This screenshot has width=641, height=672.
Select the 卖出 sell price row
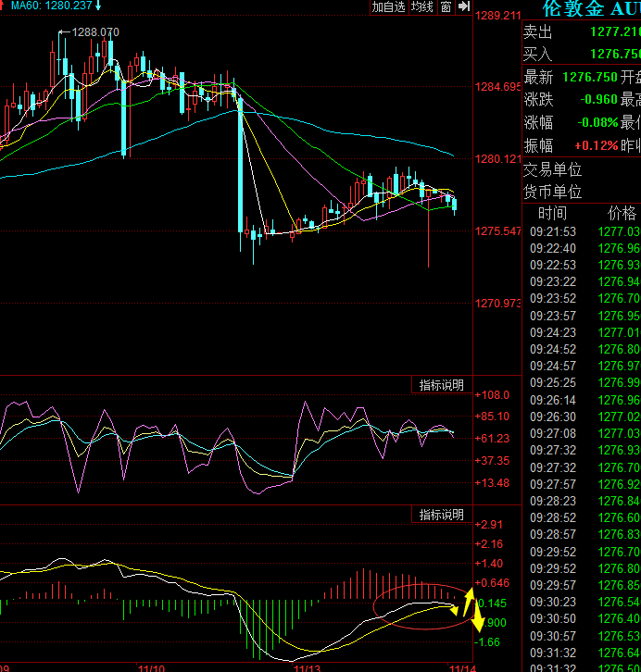[x=582, y=32]
